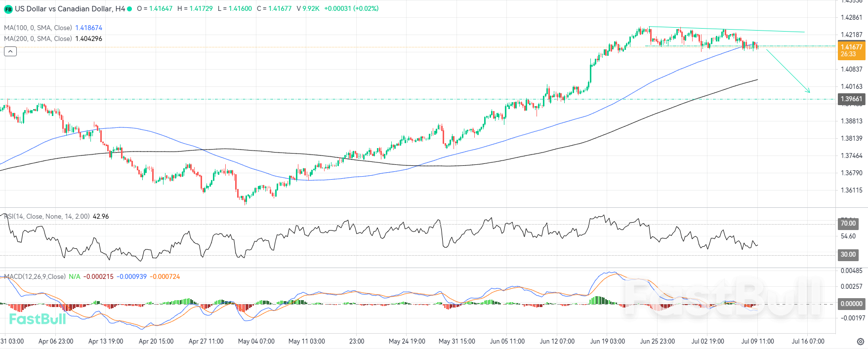The height and width of the screenshot is (349, 868).
Task: Click the MACD -0.00197 axis label
Action: (853, 318)
